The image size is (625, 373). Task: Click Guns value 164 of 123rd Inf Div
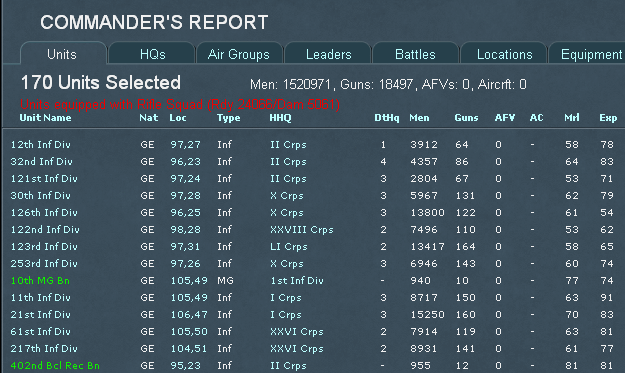click(x=466, y=247)
